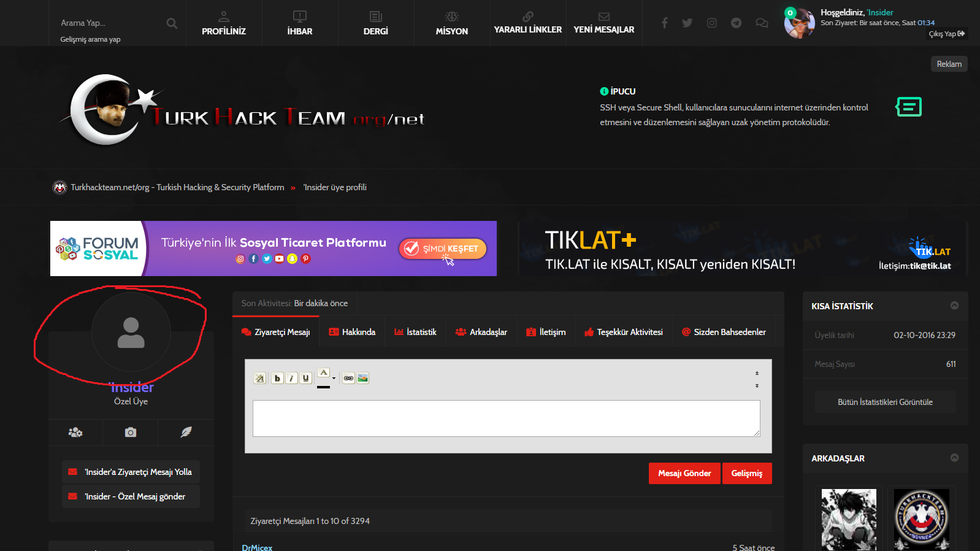Open the Telegram social icon

737,23
